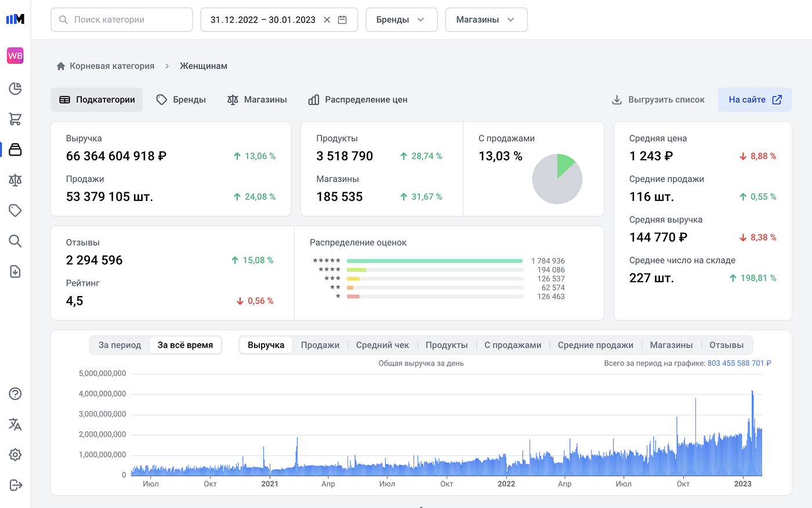
Task: Open the language translate icon
Action: pyautogui.click(x=15, y=424)
